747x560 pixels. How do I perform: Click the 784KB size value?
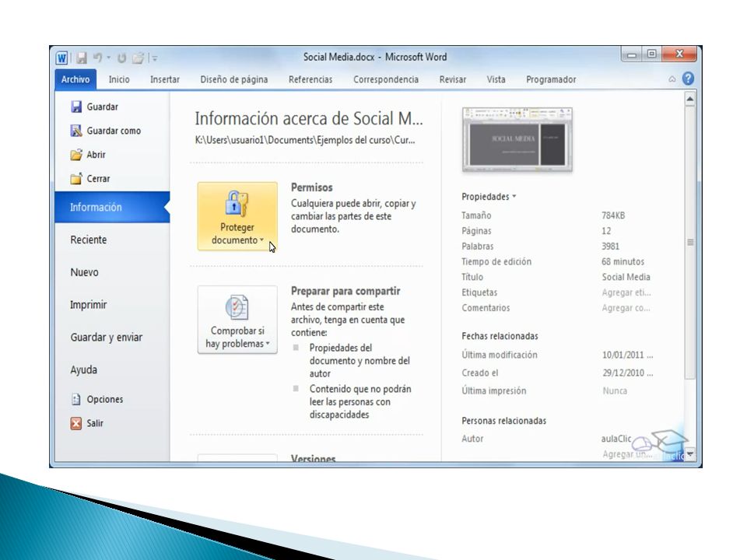coord(613,215)
